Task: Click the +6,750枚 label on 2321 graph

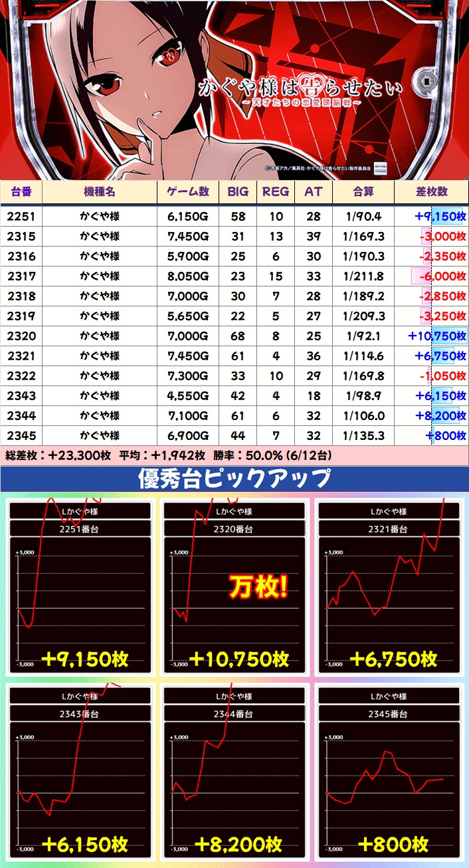Action: (x=393, y=659)
